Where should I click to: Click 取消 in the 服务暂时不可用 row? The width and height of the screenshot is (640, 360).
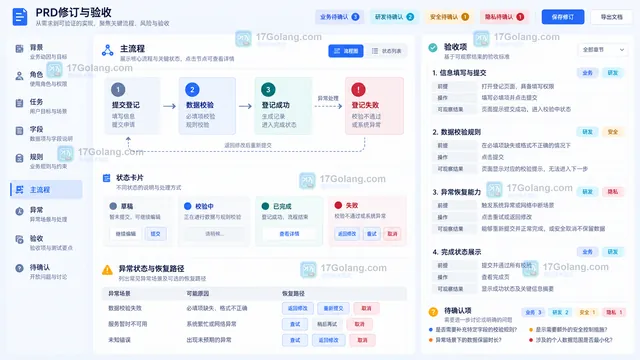tap(359, 324)
